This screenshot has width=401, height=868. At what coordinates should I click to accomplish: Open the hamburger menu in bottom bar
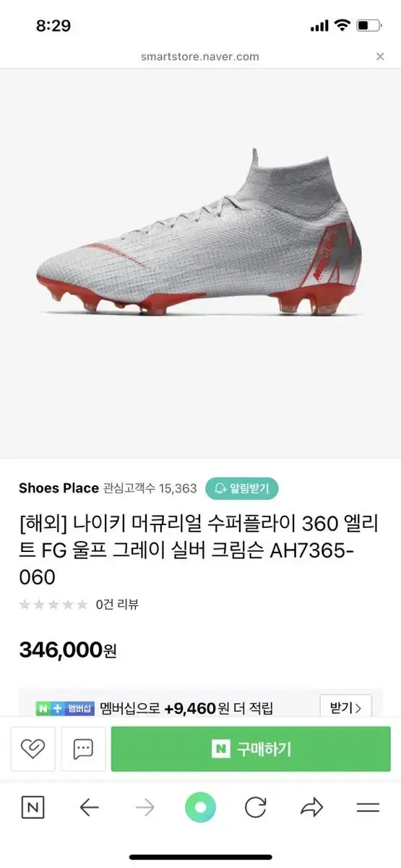pos(368,807)
